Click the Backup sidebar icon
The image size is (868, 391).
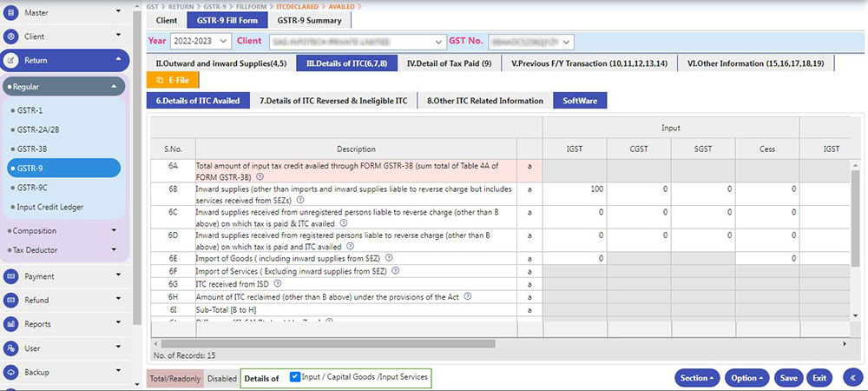11,372
